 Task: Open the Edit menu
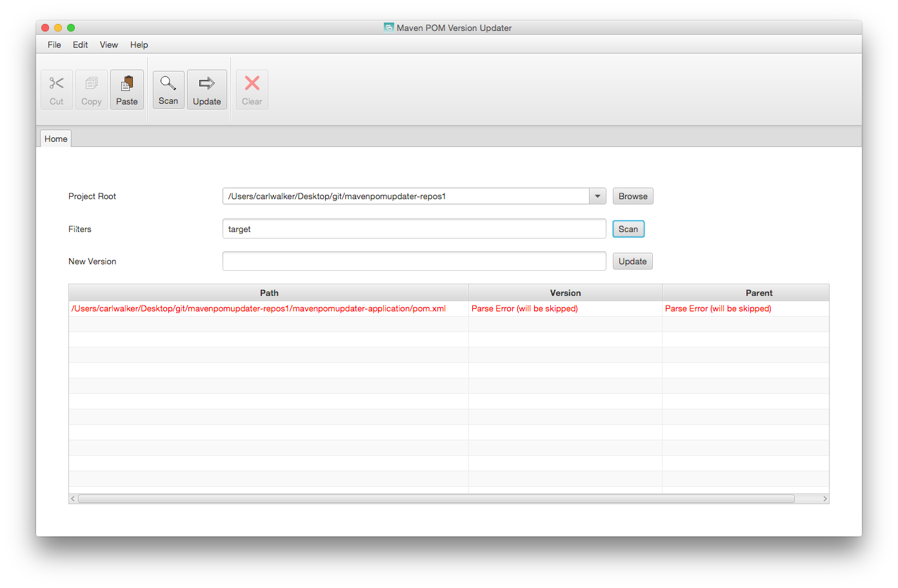pyautogui.click(x=81, y=44)
